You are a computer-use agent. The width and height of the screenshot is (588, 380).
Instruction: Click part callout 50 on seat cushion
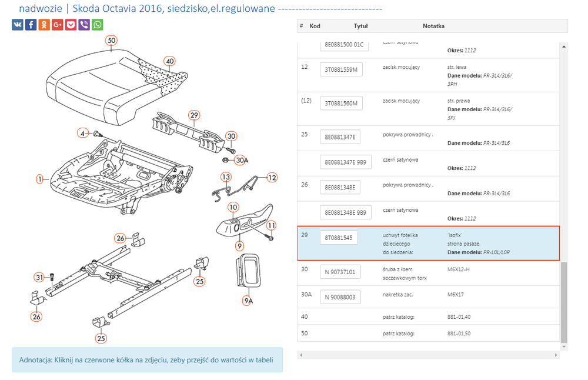tap(112, 41)
